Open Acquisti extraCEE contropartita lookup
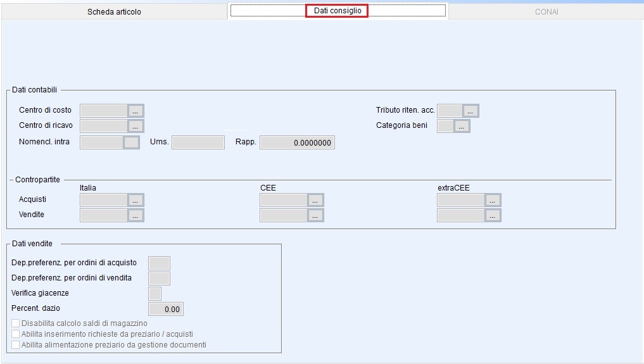Viewport: 644px width, 364px height. pos(493,200)
